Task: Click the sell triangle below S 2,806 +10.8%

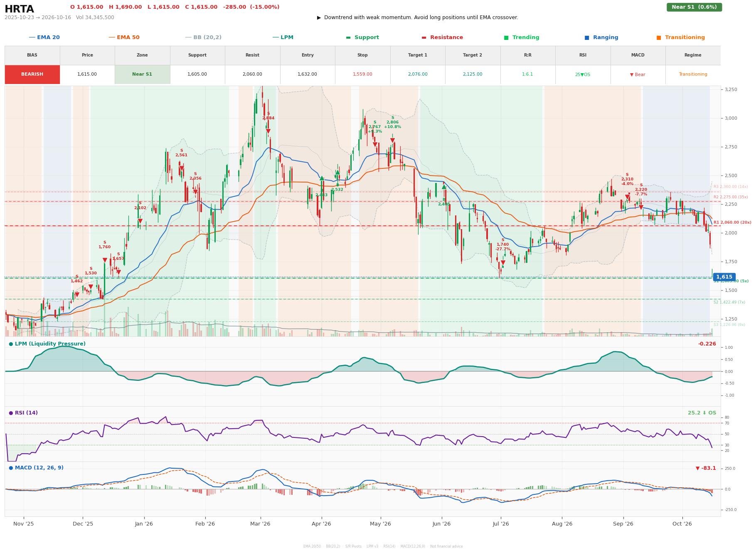Action: 392,141
